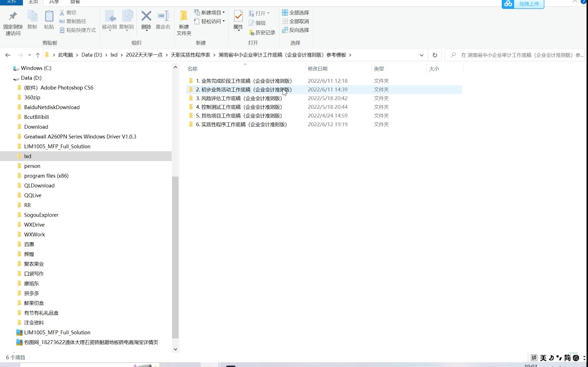Viewport: 588px width, 367px height.
Task: Sort by 修改日期 column header
Action: coord(318,69)
